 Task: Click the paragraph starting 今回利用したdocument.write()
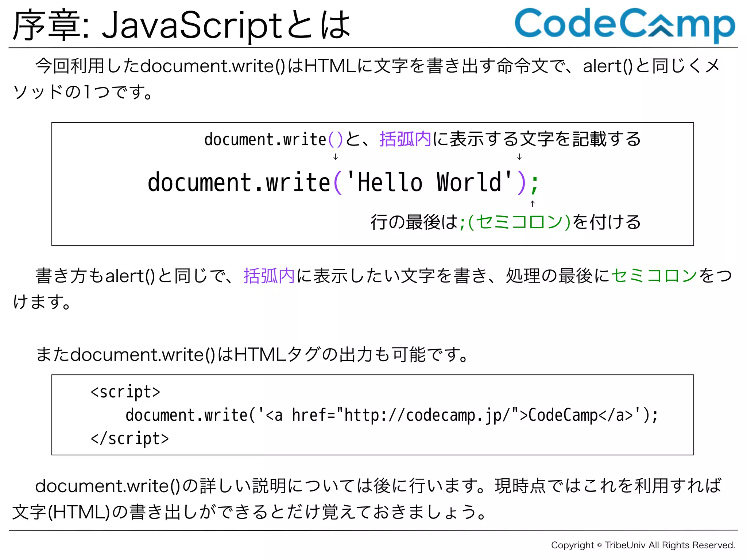pos(366,79)
